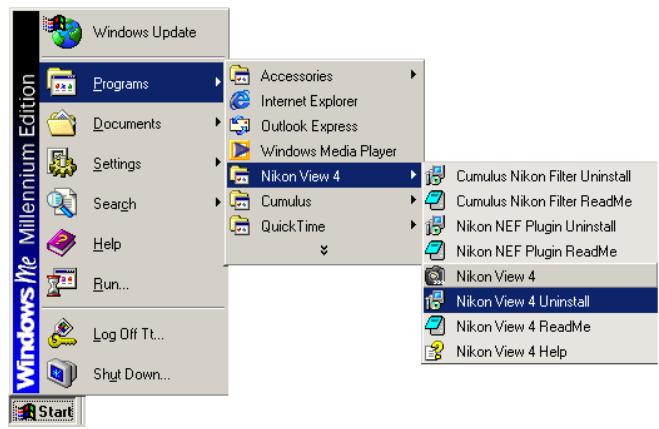This screenshot has height=429, width=659.
Task: Click the Help book icon
Action: [x=62, y=243]
